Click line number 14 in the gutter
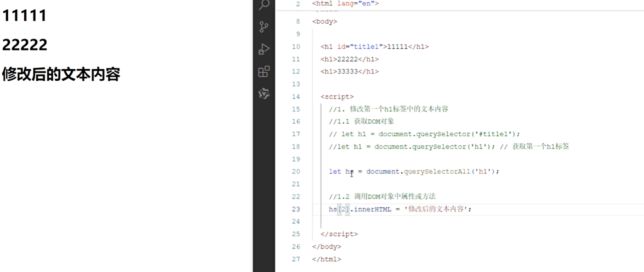The height and width of the screenshot is (272, 644). coord(296,96)
